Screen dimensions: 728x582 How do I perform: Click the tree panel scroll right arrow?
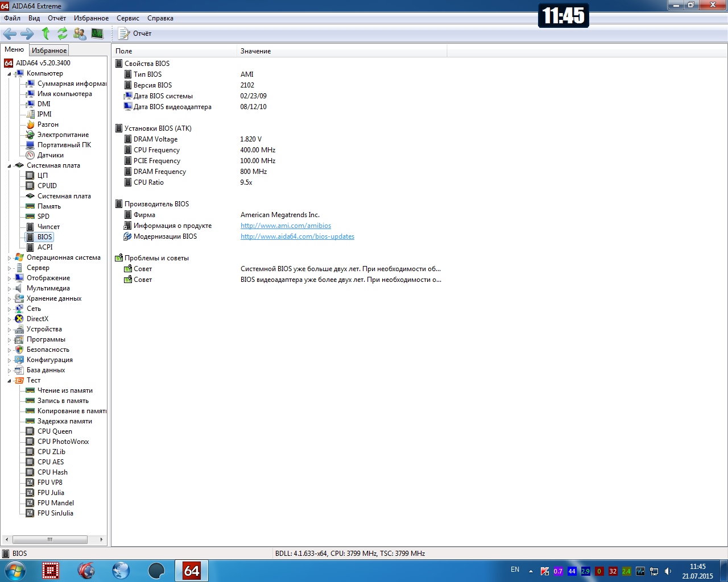tap(102, 539)
